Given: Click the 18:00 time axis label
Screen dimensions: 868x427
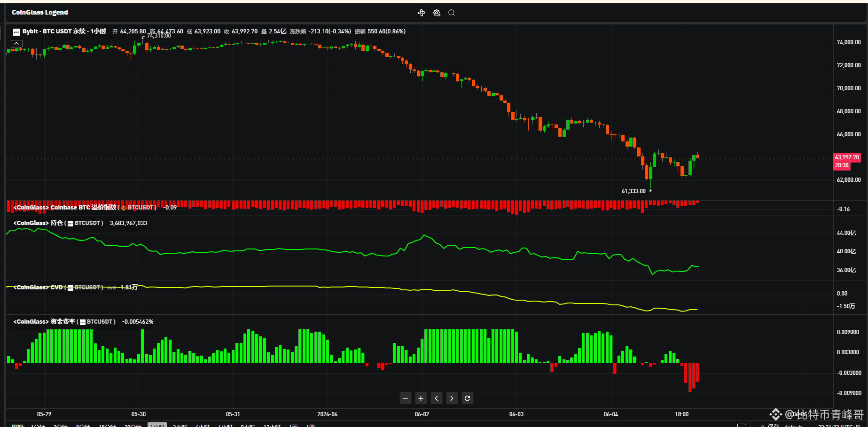Looking at the screenshot, I should [682, 414].
